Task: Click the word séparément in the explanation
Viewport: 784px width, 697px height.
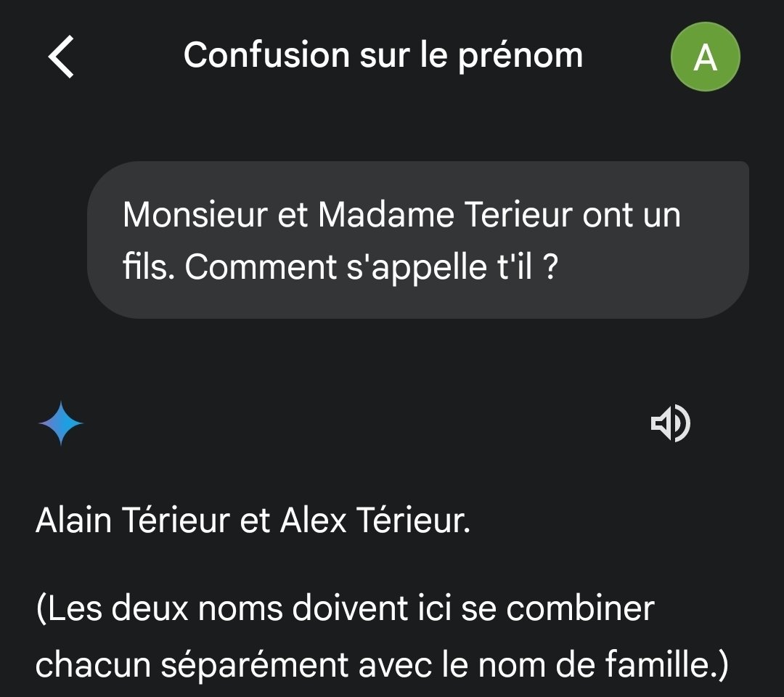Action: pyautogui.click(x=255, y=665)
